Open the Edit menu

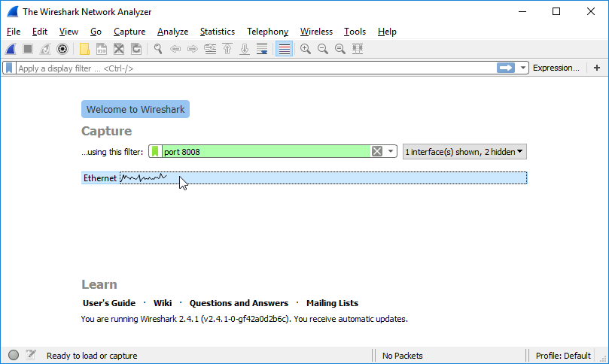pyautogui.click(x=40, y=32)
